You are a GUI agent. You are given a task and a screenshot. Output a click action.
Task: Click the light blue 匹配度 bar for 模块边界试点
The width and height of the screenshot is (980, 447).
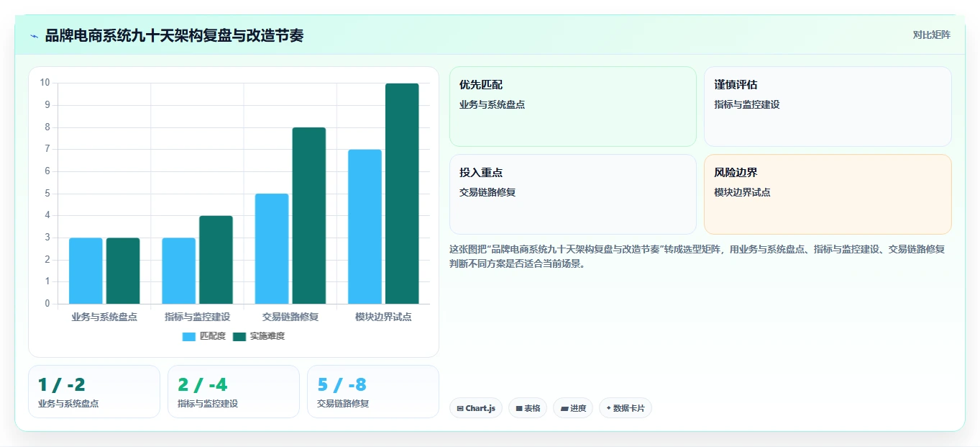(x=365, y=227)
